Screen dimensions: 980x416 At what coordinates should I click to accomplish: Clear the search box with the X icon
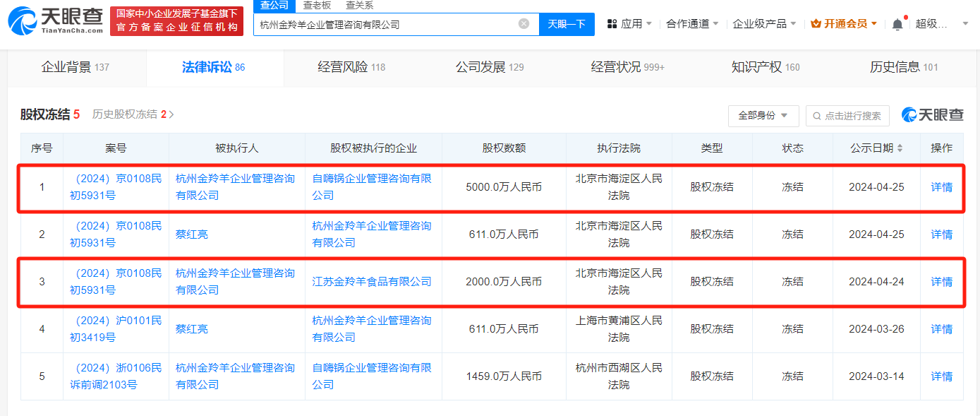(x=524, y=24)
